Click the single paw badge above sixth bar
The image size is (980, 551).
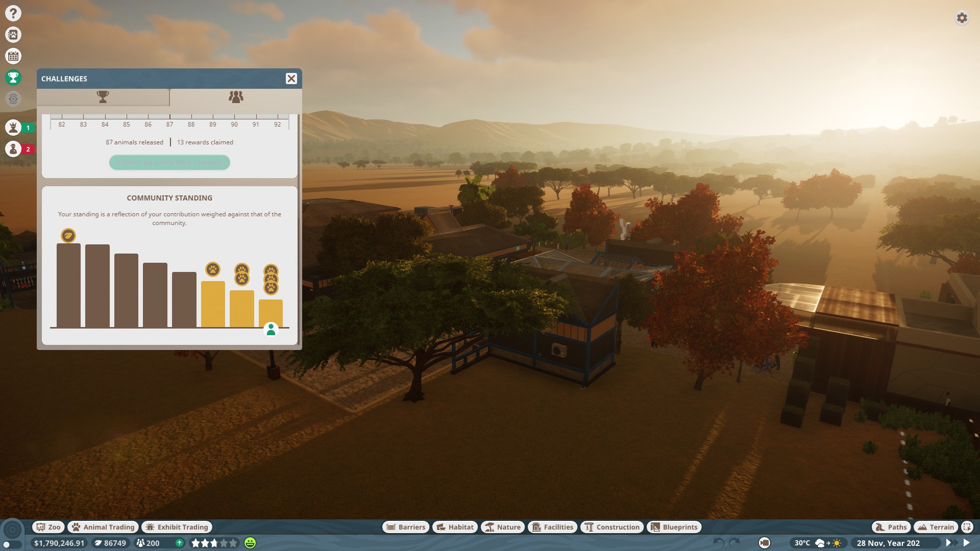point(213,269)
